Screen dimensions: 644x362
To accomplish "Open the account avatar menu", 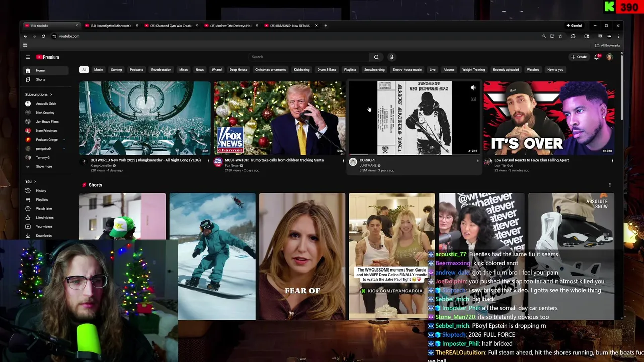I will tap(609, 57).
